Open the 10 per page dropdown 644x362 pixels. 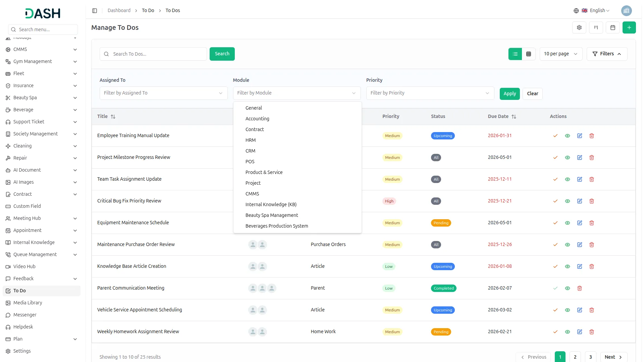[x=560, y=54]
